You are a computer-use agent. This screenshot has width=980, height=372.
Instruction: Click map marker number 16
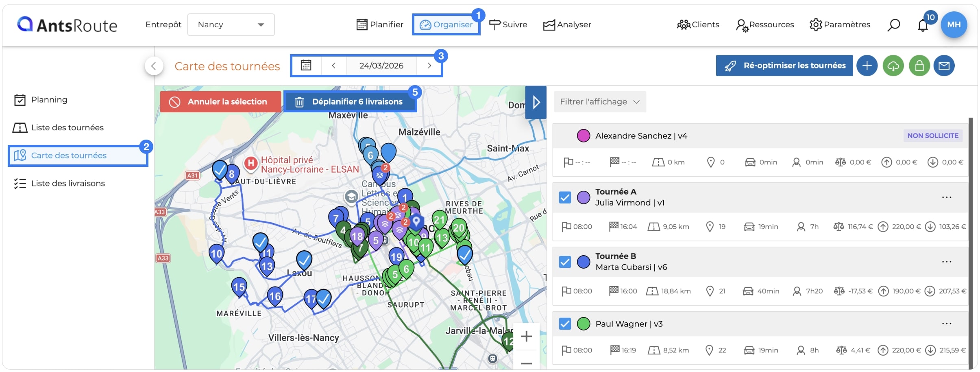[274, 297]
